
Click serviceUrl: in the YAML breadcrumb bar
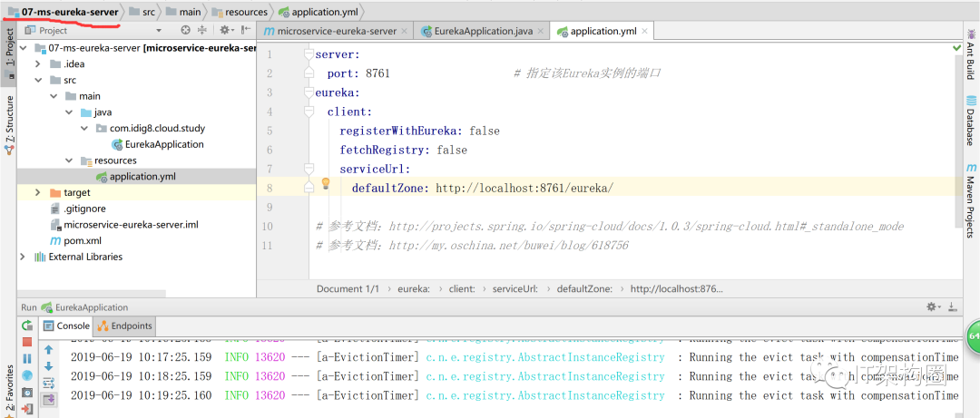tap(515, 288)
